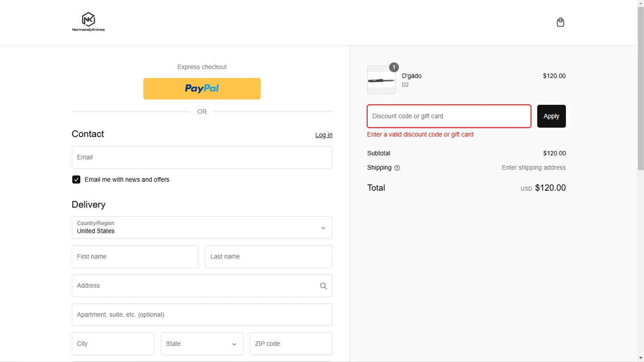This screenshot has height=362, width=644.
Task: Click the D'gado knife product thumbnail
Action: tap(381, 80)
